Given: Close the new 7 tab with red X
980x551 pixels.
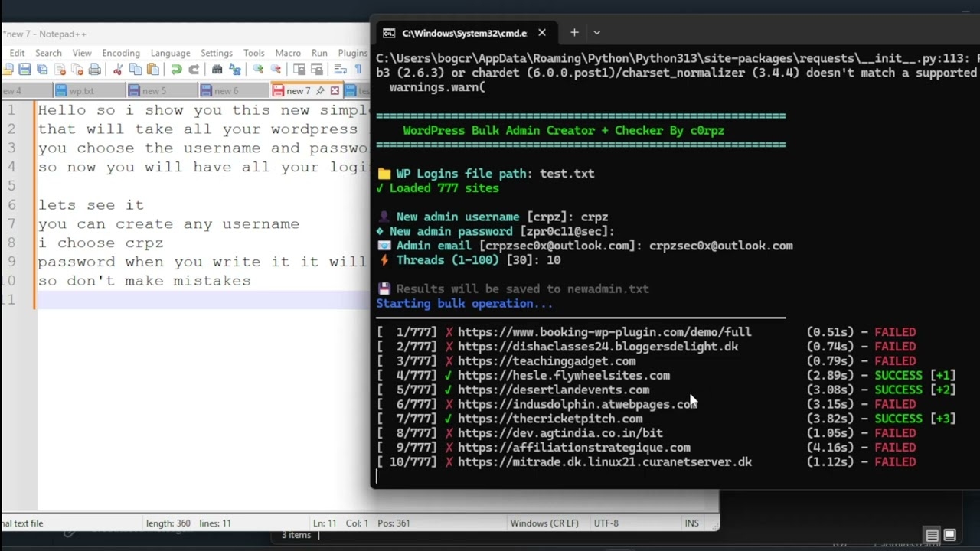Looking at the screenshot, I should tap(335, 90).
